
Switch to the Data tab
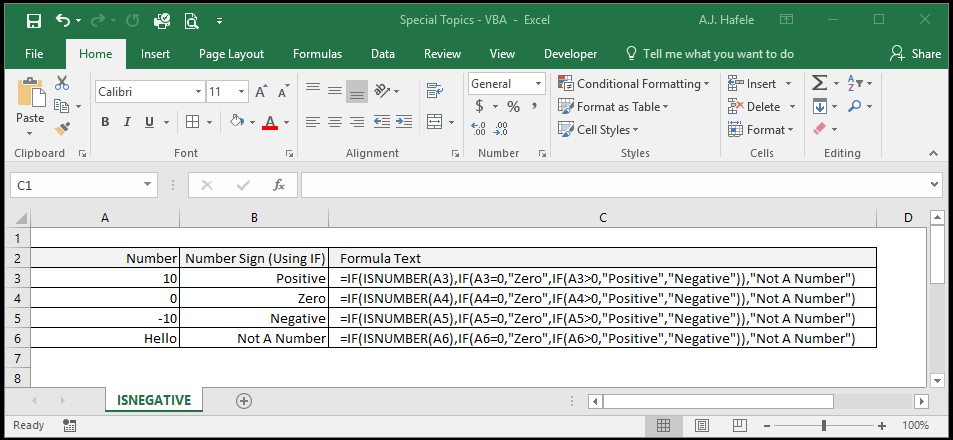tap(383, 54)
